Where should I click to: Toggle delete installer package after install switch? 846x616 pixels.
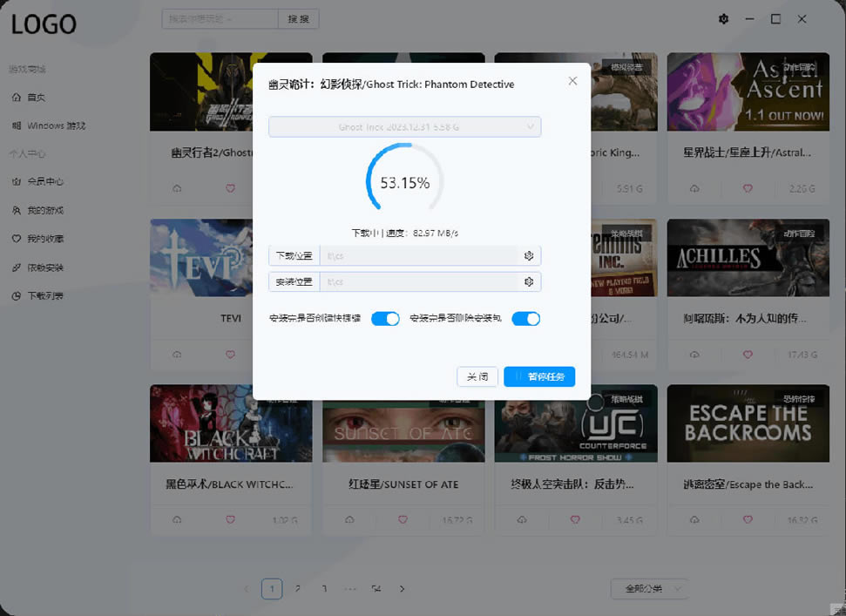tap(525, 319)
